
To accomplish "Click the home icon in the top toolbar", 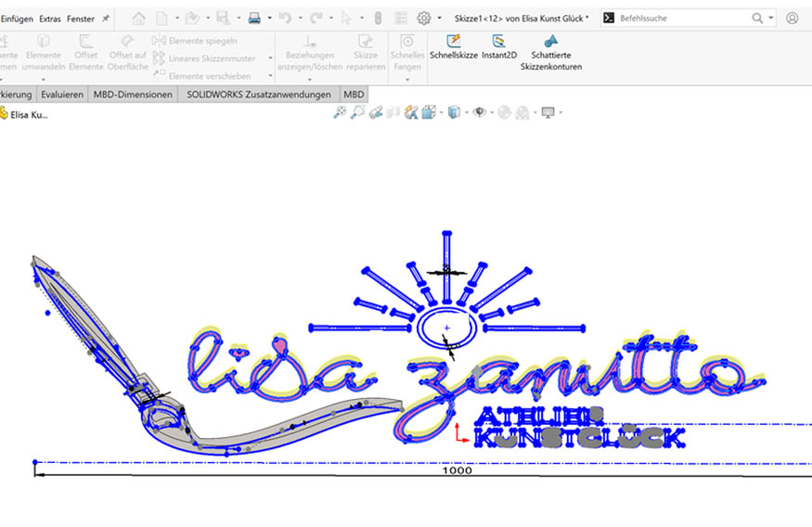I will (138, 18).
